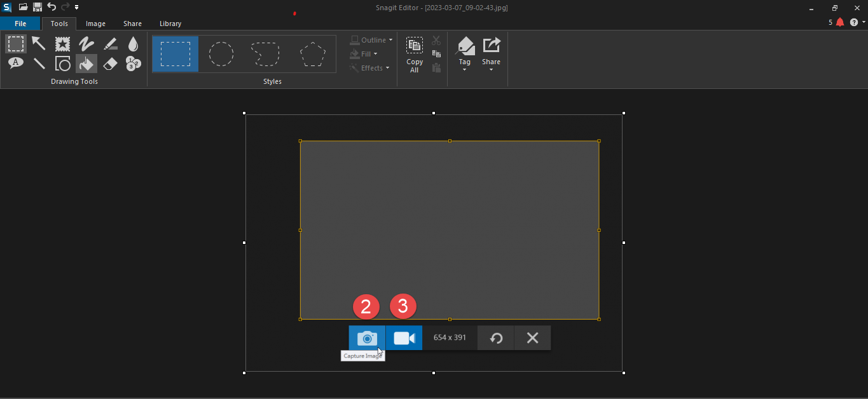Select the ellipse selection style
The image size is (868, 399).
point(221,54)
